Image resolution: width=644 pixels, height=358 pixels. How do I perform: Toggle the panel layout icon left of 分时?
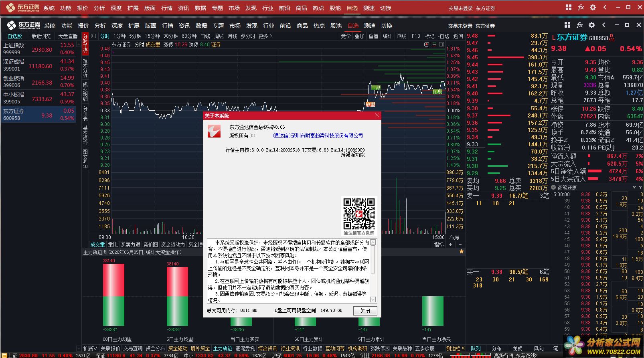click(x=93, y=36)
